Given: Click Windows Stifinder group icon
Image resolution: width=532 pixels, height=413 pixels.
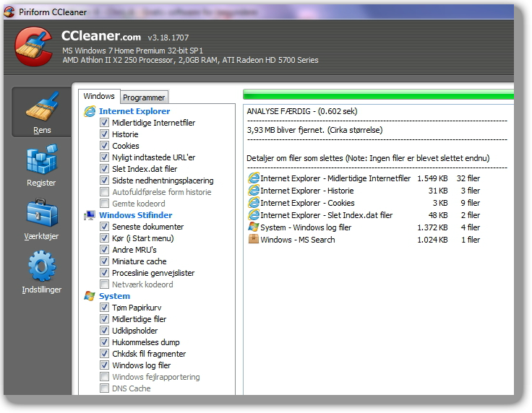Looking at the screenshot, I should click(x=90, y=215).
